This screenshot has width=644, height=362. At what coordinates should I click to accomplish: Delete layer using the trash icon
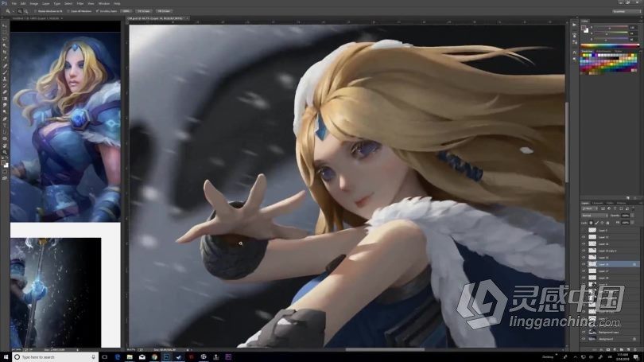(x=635, y=349)
